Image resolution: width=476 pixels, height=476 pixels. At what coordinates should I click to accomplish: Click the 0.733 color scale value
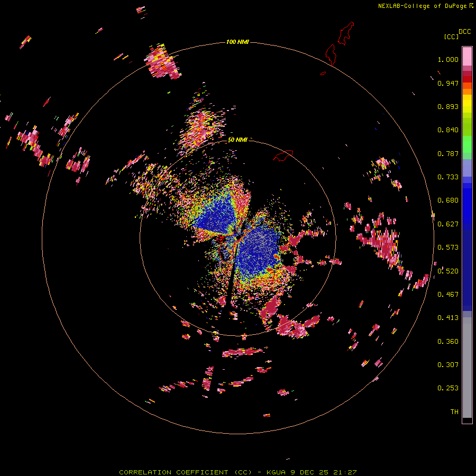(448, 177)
